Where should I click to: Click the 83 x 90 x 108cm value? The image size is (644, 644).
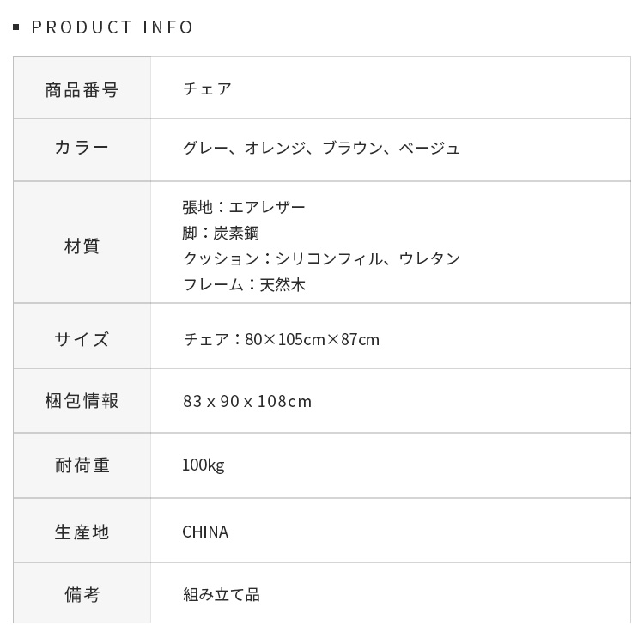[x=247, y=401]
